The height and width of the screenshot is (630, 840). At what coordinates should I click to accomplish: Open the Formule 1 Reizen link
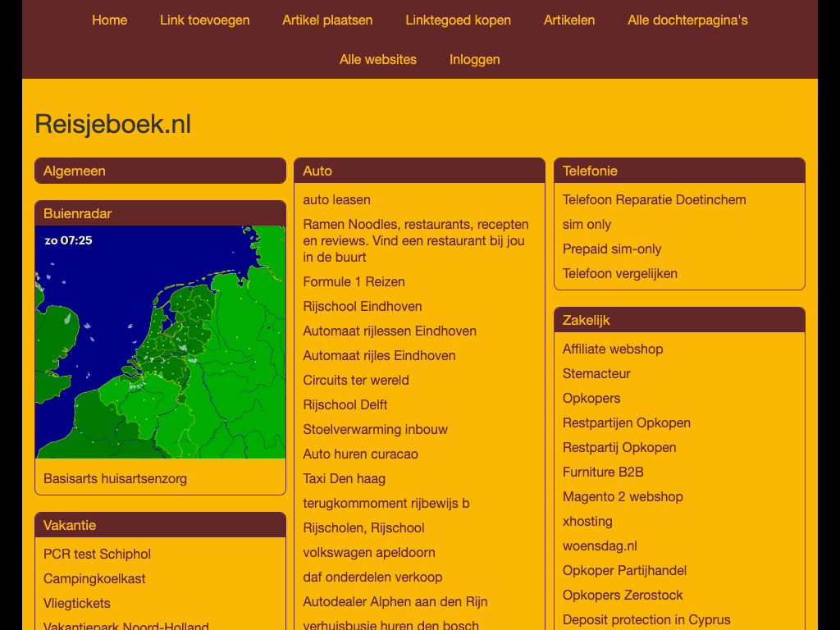pyautogui.click(x=354, y=281)
